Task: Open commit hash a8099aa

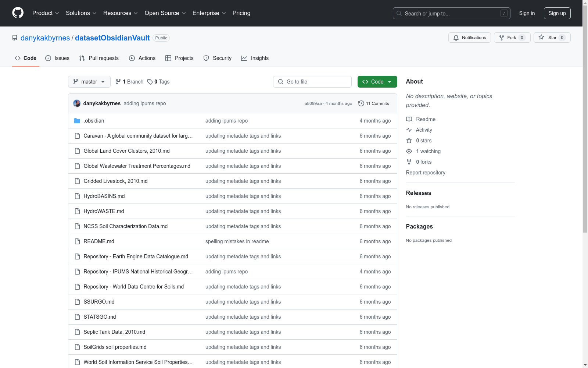Action: [x=313, y=103]
